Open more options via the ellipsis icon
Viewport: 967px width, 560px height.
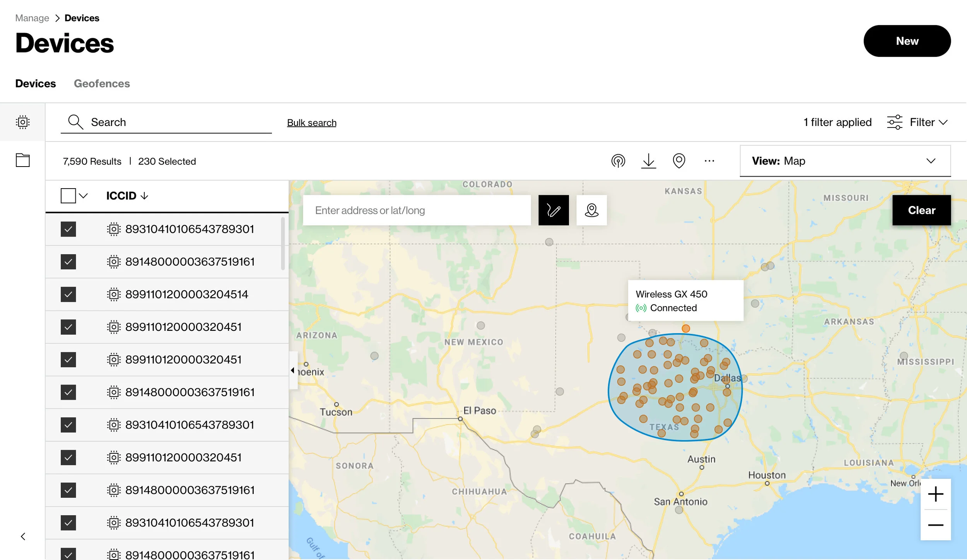click(709, 161)
